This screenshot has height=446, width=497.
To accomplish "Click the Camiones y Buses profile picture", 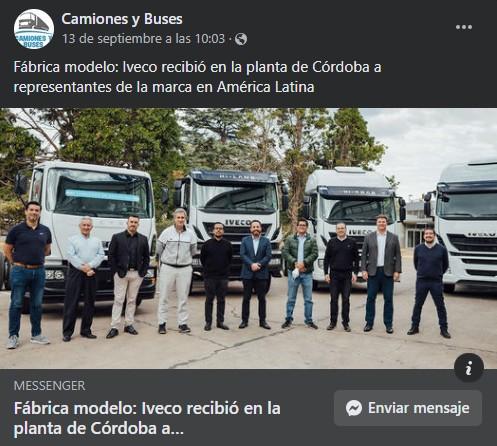I will (x=34, y=29).
